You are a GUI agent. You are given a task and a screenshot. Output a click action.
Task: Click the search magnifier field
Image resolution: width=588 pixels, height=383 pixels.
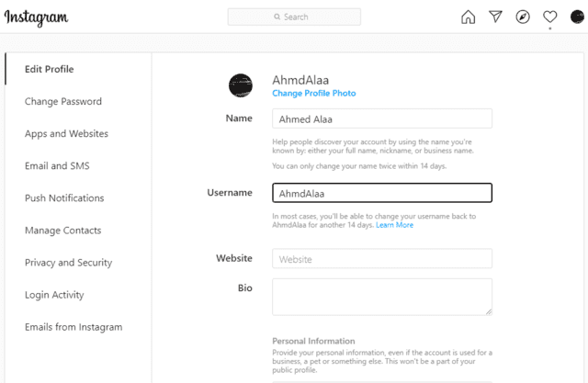(294, 17)
